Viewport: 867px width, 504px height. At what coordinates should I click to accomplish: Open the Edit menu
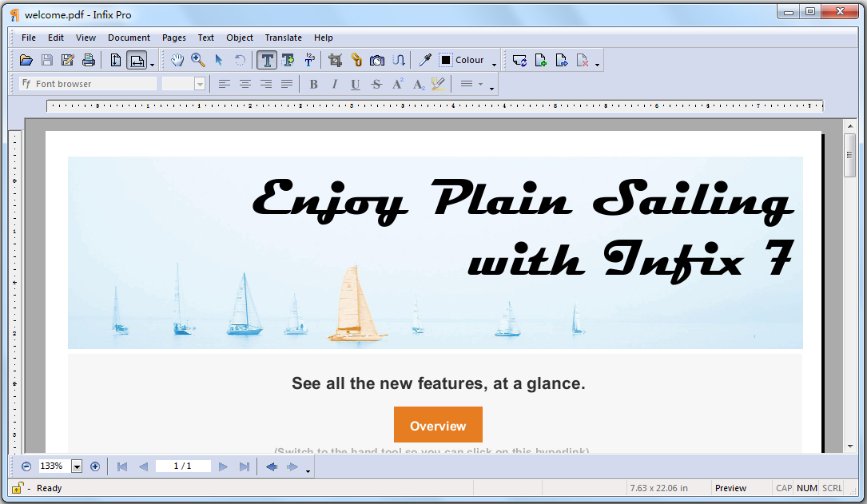click(56, 38)
